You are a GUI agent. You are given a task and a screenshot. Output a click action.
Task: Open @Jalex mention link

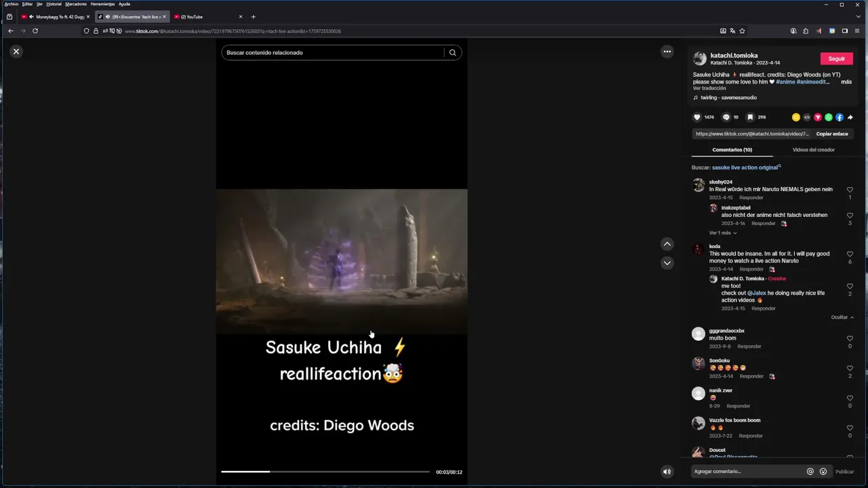[x=757, y=293]
